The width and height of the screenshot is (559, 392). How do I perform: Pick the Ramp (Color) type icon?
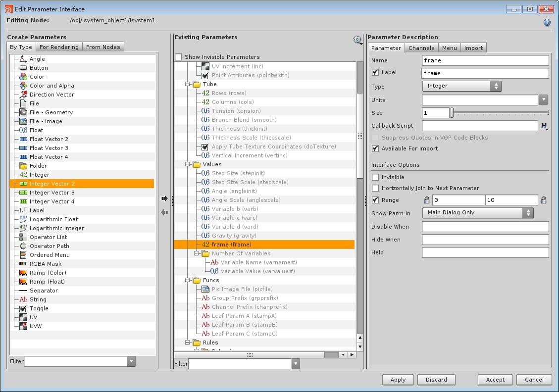pyautogui.click(x=23, y=273)
